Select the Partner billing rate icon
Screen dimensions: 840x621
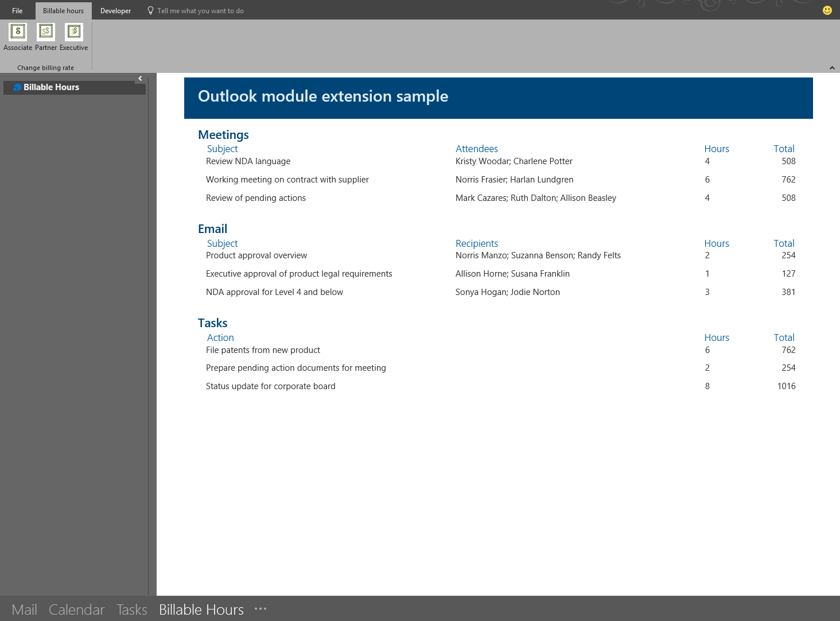pyautogui.click(x=46, y=32)
